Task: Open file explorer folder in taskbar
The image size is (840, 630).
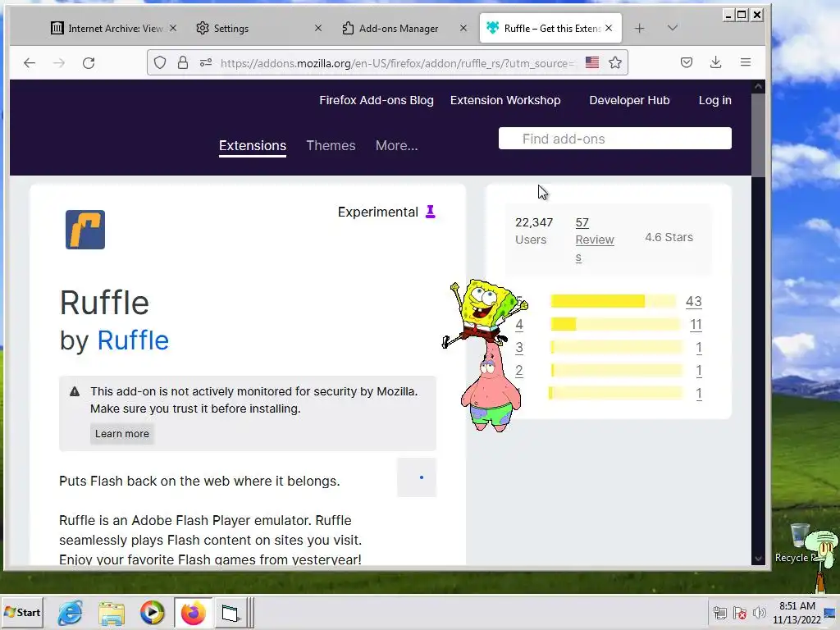Action: point(112,613)
